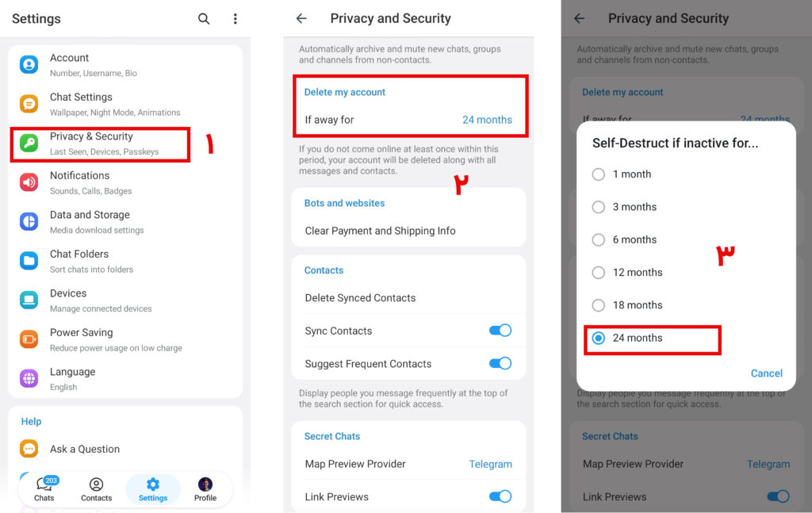
Task: Tap the search magnifier icon in Settings
Action: [x=204, y=19]
